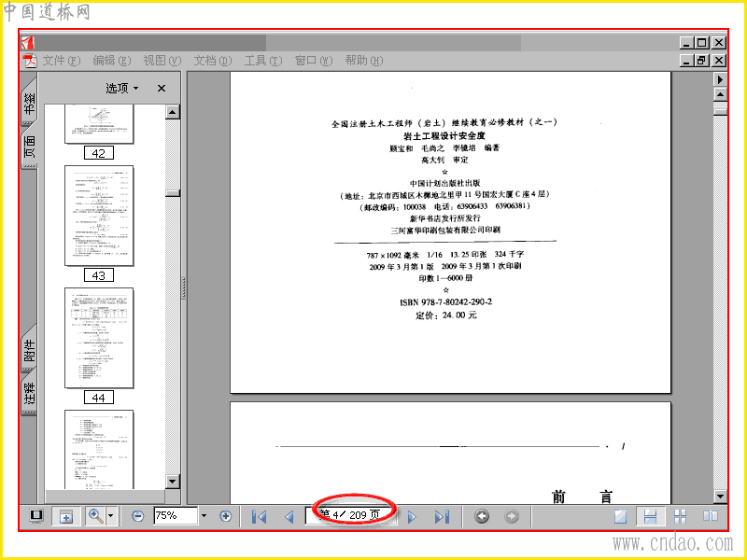This screenshot has height=560, width=747.
Task: Toggle facing pages layout
Action: point(710,516)
